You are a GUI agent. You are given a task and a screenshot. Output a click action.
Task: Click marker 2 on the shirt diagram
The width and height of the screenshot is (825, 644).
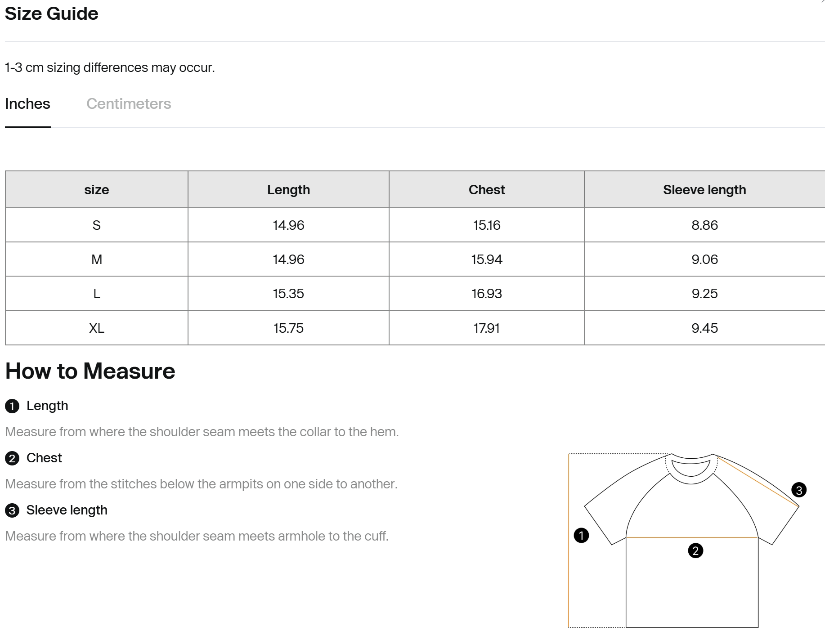[x=695, y=550]
